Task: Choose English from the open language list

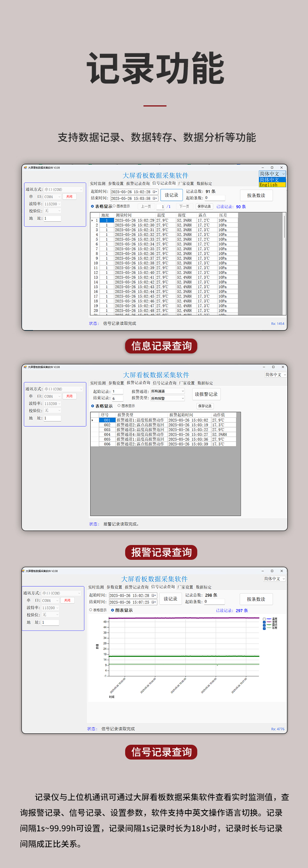Action: tap(272, 185)
